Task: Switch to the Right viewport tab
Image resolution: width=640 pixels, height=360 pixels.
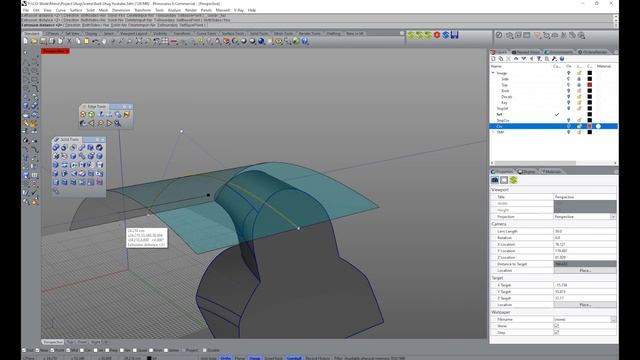Action: [96, 342]
